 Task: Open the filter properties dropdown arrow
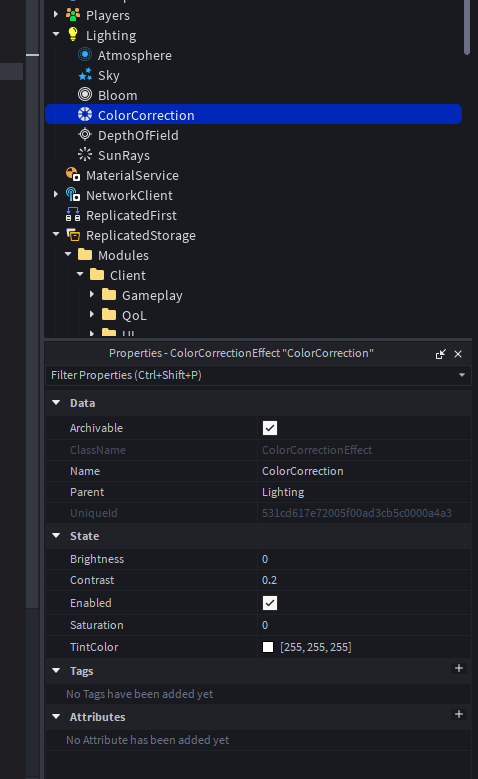[462, 375]
